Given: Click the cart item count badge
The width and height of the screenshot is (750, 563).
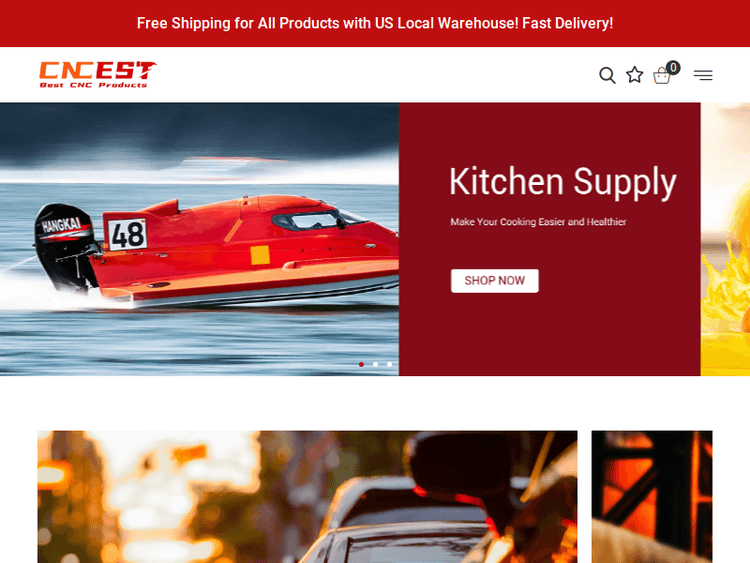Looking at the screenshot, I should 673,67.
